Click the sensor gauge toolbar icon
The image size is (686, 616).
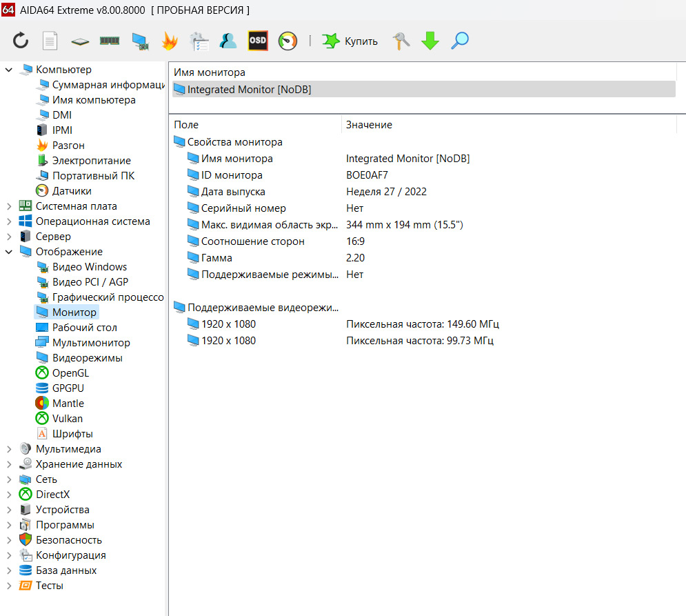[x=287, y=41]
